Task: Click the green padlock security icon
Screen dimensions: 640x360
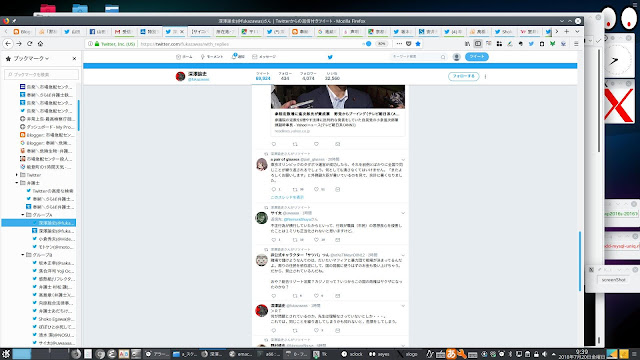Action: pos(97,44)
